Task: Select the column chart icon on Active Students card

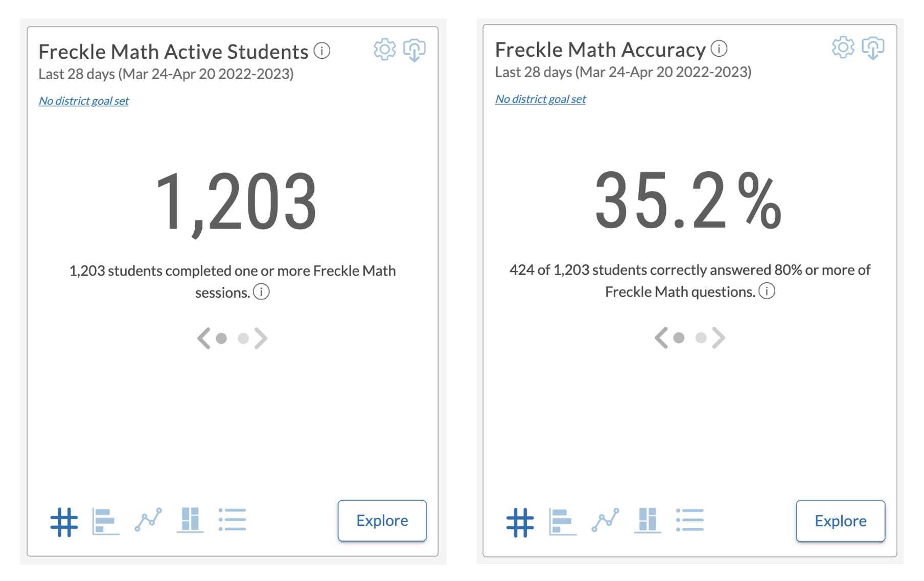Action: [x=190, y=520]
